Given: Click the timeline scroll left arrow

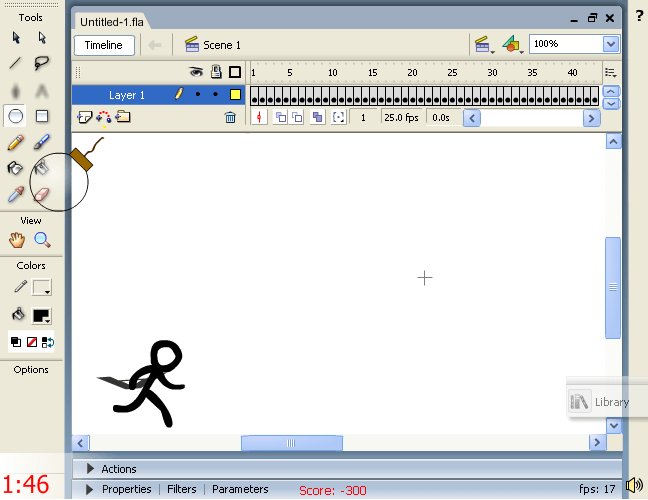Looking at the screenshot, I should (472, 118).
